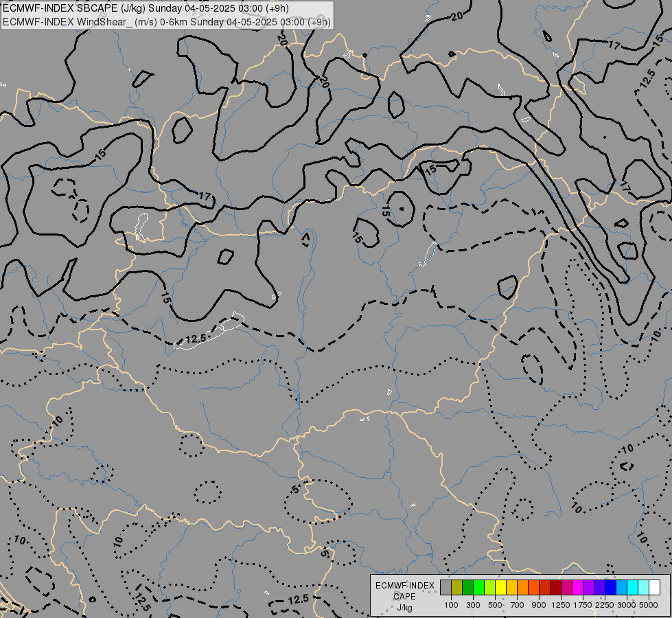Click the 900 value on the legend scale

[x=539, y=605]
